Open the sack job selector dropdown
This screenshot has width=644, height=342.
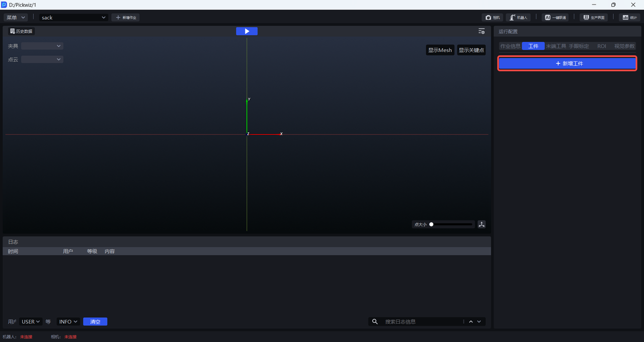74,18
